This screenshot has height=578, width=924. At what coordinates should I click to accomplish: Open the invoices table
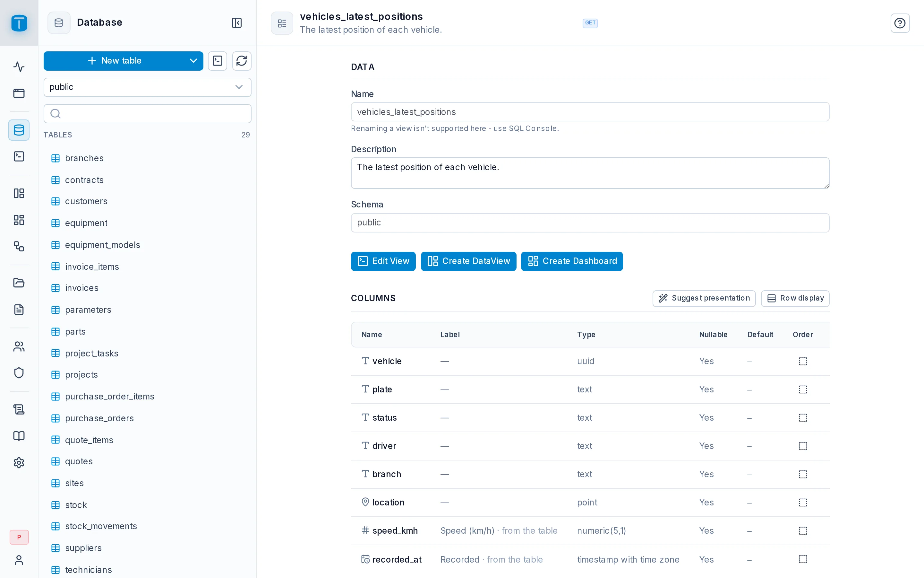(x=147, y=288)
